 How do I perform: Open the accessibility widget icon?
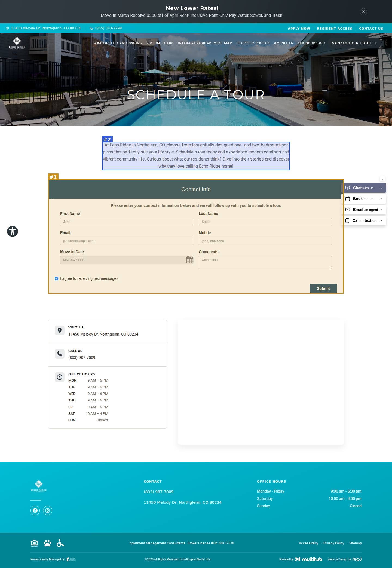[x=13, y=231]
